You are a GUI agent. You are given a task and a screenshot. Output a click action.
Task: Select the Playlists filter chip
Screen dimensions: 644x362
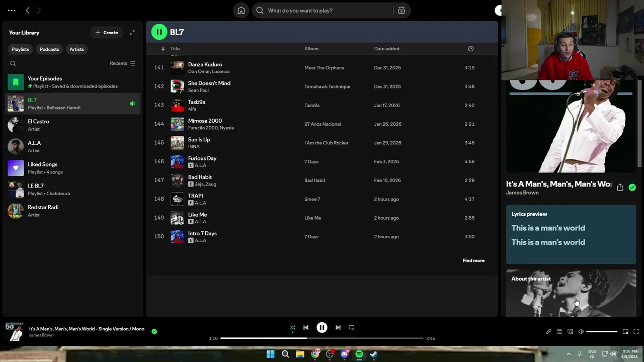coord(21,49)
